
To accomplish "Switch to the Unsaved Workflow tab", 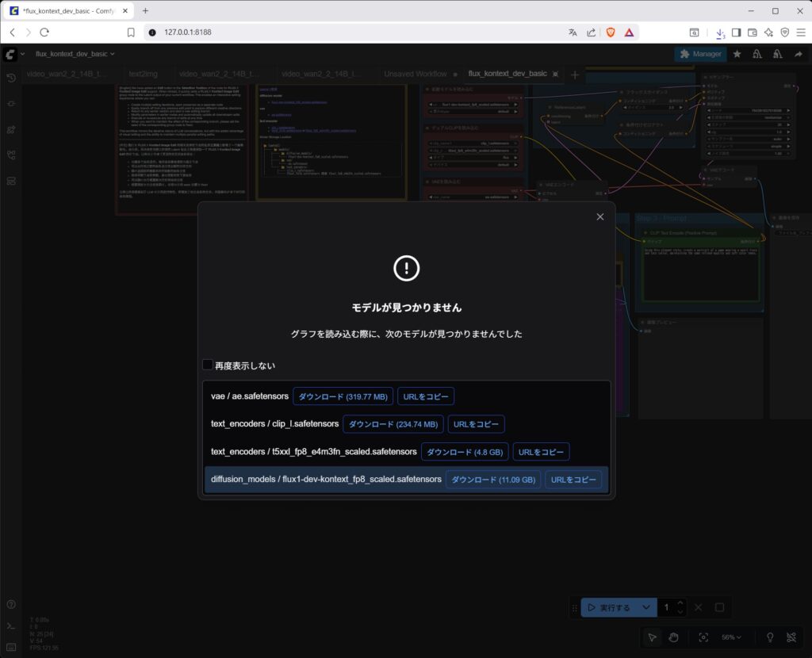I will tap(415, 74).
